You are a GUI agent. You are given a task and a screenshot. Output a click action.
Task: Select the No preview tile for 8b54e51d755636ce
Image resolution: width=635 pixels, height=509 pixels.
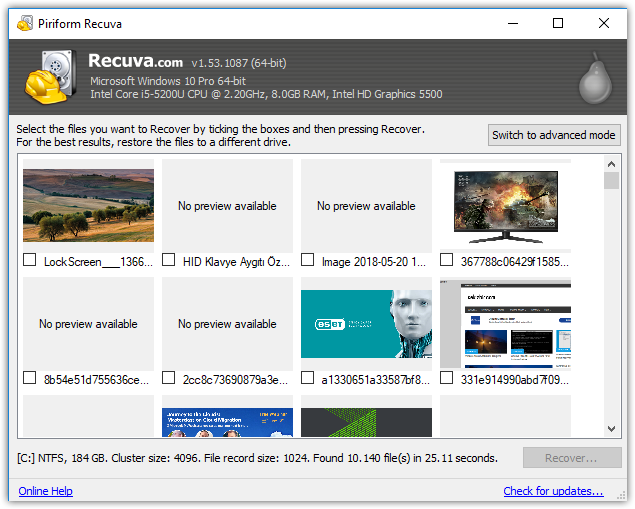(x=88, y=324)
